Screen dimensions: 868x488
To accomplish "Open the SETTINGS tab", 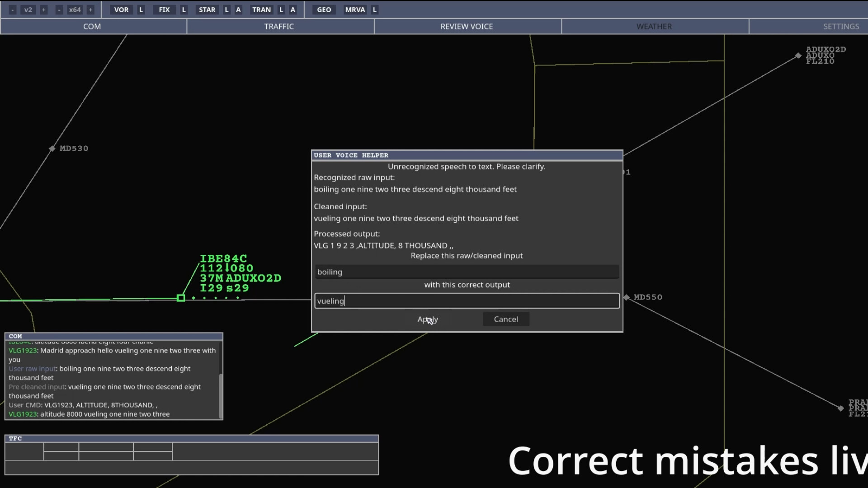I will [841, 26].
